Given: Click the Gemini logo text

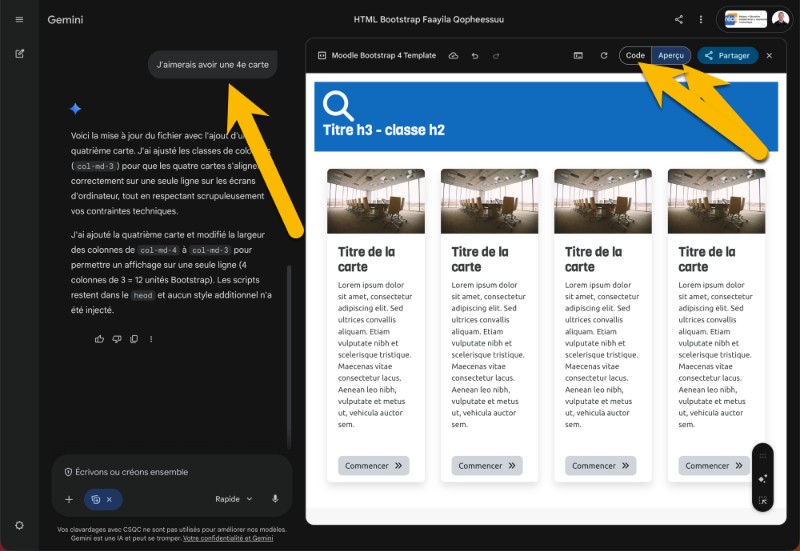Looking at the screenshot, I should 65,19.
